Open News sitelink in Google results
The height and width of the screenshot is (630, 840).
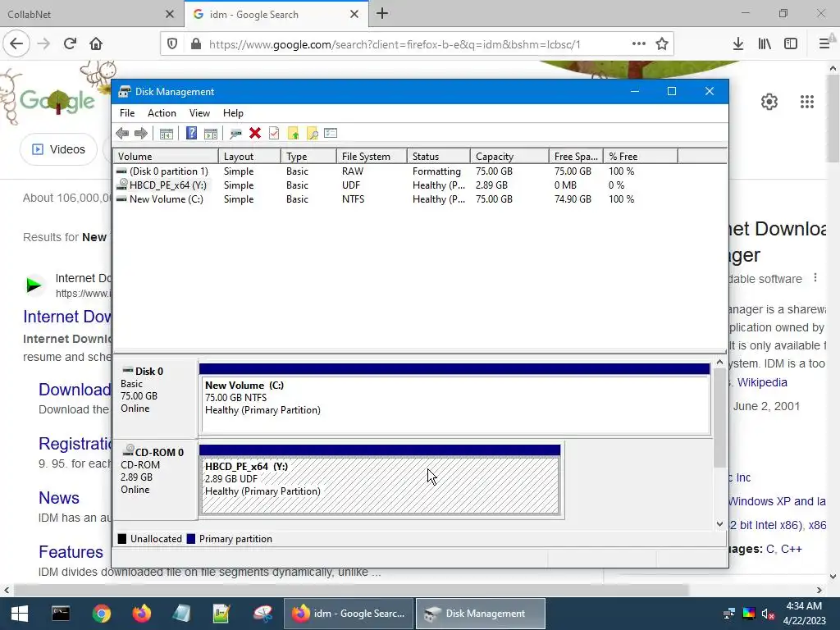(x=59, y=498)
